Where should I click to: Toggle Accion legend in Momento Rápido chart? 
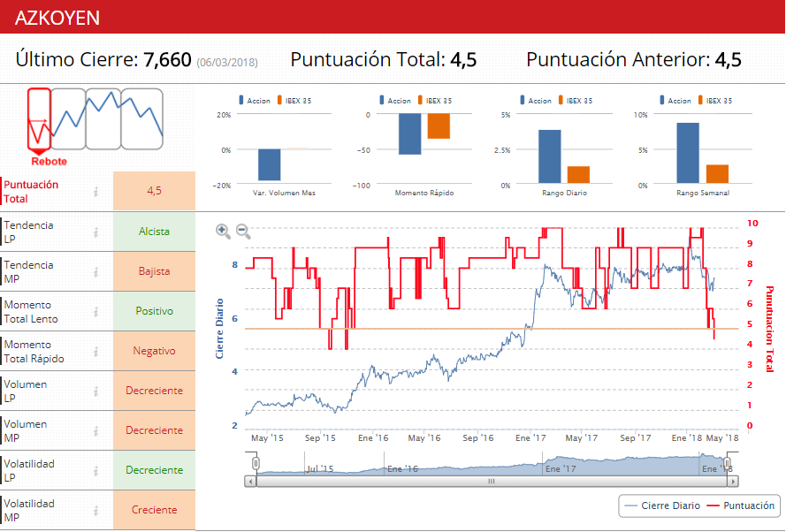coord(395,101)
